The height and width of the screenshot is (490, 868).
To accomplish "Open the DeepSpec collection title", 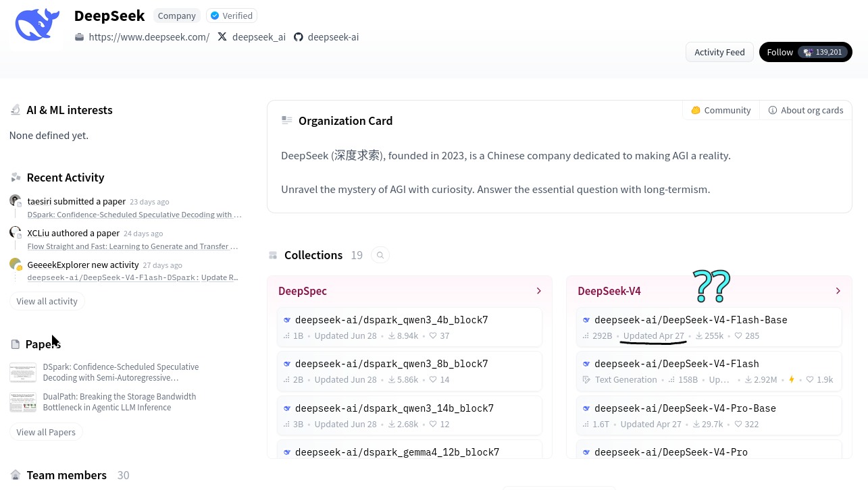I will tap(303, 291).
